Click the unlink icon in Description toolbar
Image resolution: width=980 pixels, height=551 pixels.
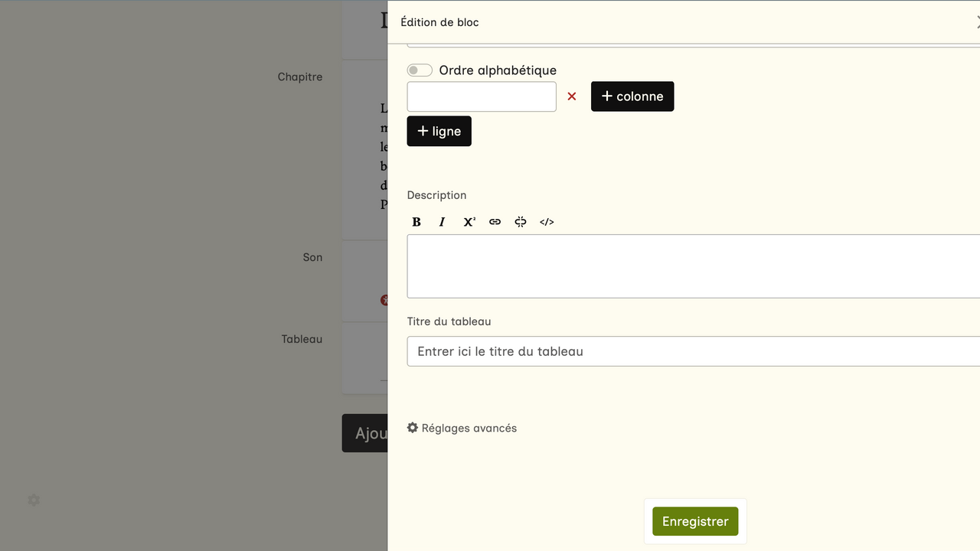(x=521, y=222)
